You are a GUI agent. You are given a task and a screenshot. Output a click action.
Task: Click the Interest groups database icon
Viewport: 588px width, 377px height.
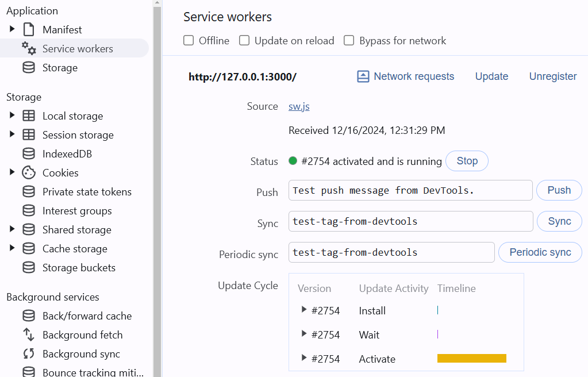(x=29, y=211)
